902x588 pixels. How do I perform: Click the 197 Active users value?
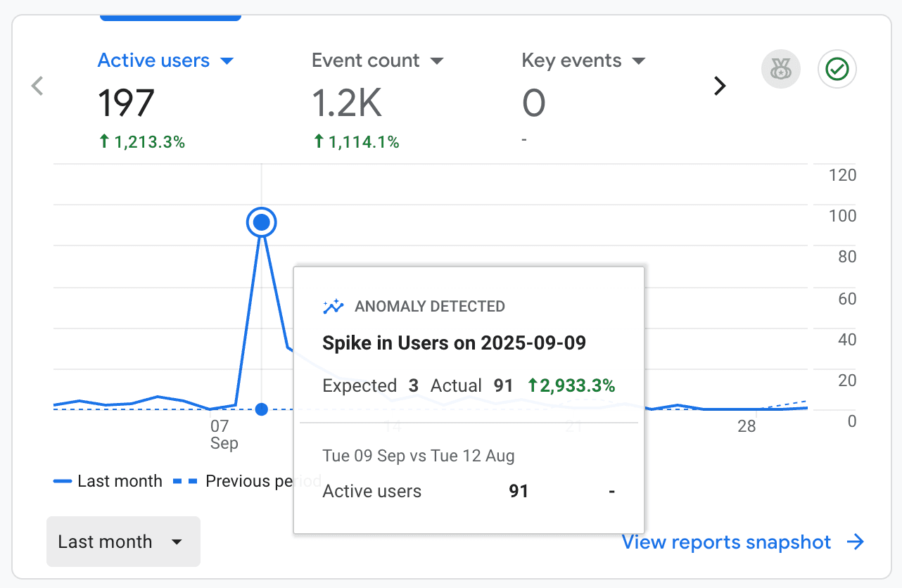[x=127, y=103]
